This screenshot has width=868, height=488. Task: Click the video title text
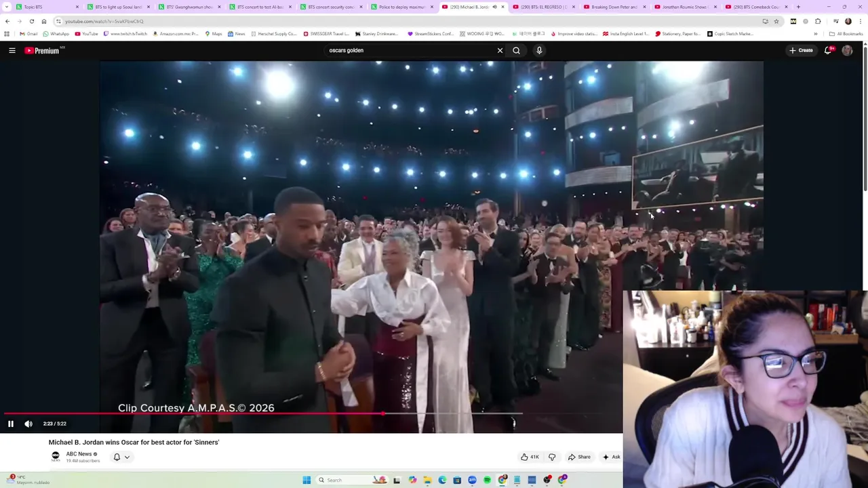point(134,442)
